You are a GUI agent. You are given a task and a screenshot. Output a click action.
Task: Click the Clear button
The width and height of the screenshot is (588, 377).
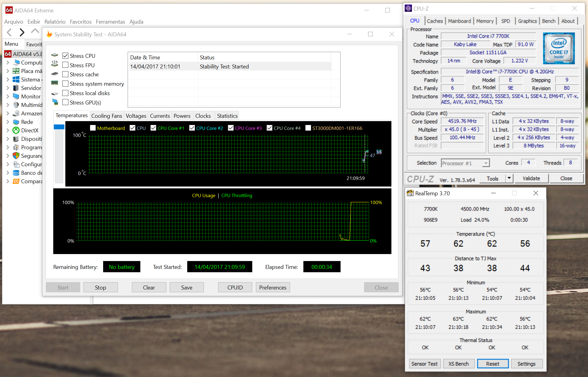click(x=149, y=287)
